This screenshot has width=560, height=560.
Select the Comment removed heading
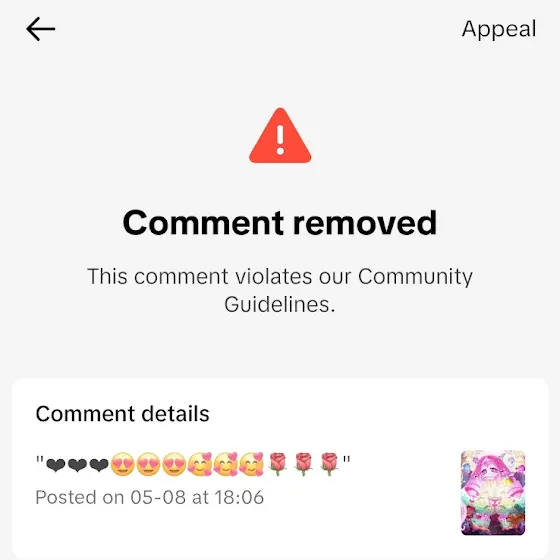280,223
